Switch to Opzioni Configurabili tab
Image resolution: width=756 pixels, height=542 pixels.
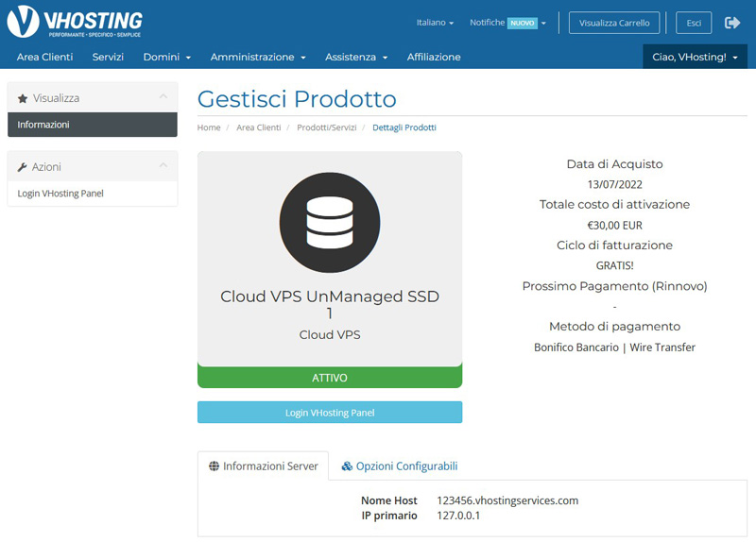click(x=399, y=466)
